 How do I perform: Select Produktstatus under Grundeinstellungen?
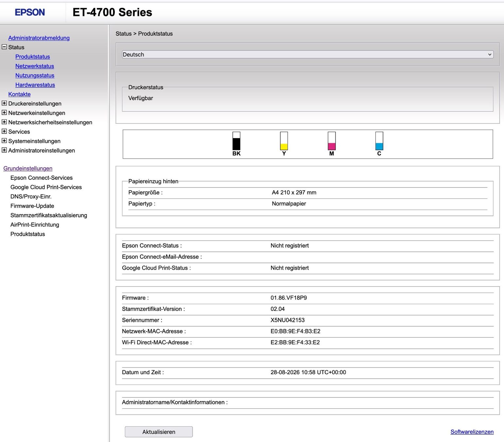pos(28,234)
